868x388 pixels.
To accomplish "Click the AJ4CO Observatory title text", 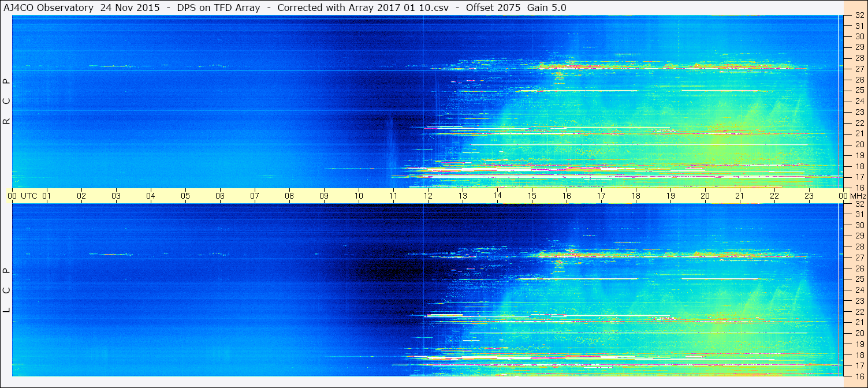I will click(48, 8).
